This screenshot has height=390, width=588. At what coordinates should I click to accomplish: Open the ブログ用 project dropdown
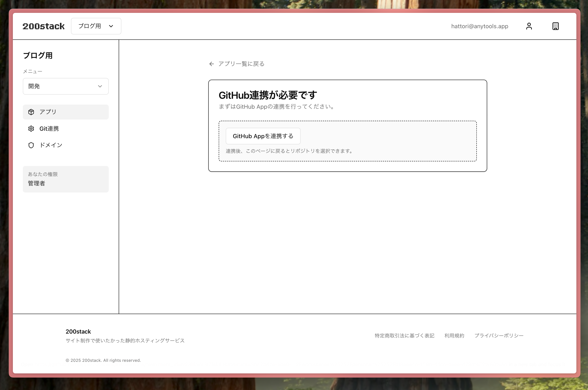point(96,26)
